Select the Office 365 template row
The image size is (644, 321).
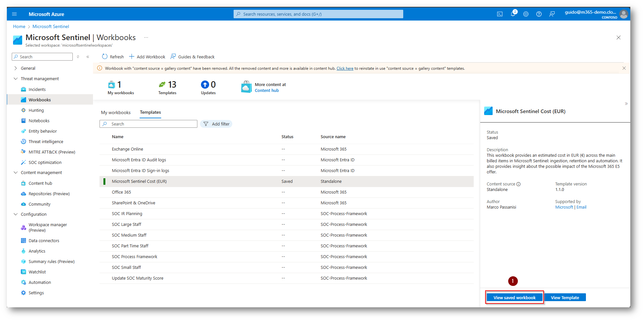coord(286,192)
